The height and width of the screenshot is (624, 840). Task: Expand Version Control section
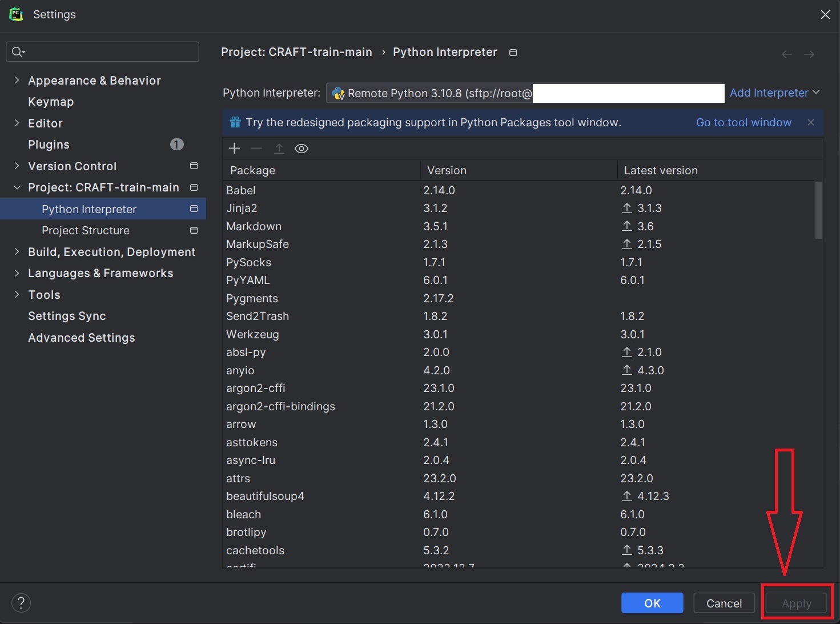(x=17, y=166)
